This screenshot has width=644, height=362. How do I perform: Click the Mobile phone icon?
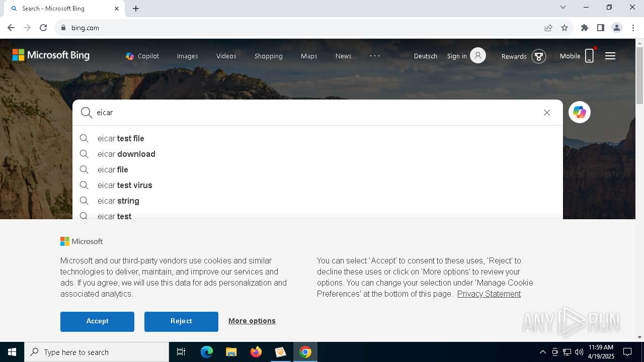pos(589,56)
